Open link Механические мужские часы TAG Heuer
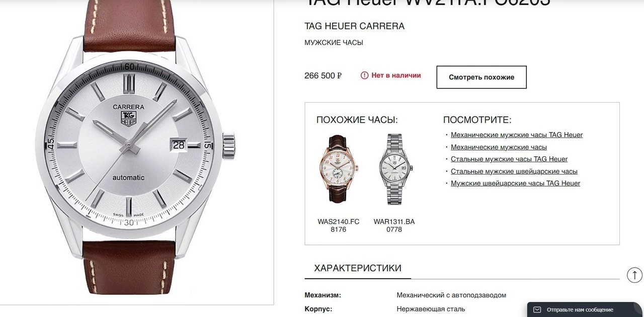The height and width of the screenshot is (317, 644). coord(517,135)
